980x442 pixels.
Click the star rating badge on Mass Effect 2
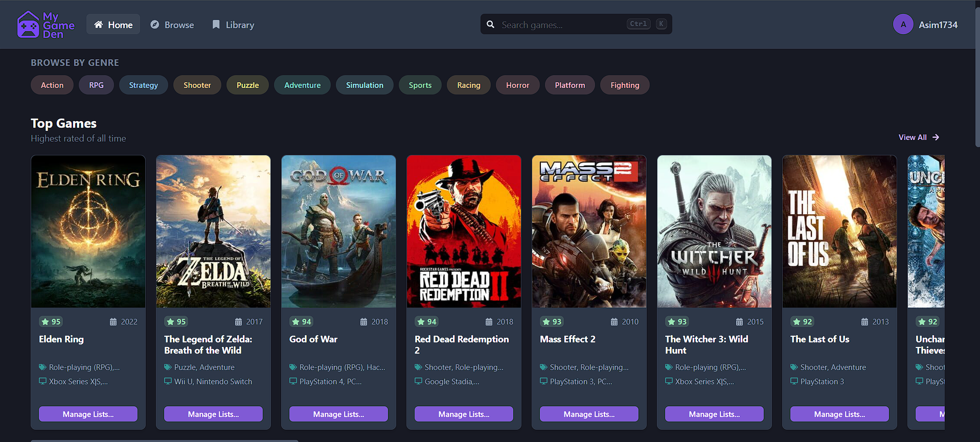pos(552,321)
